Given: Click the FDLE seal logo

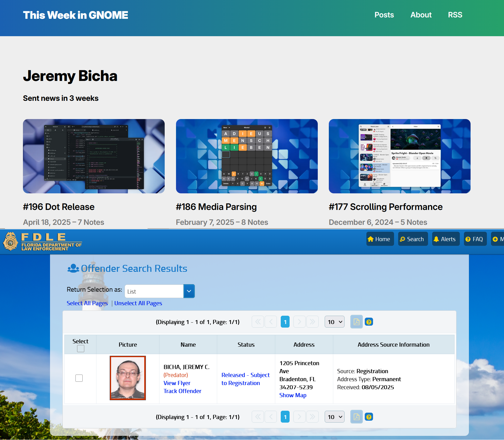Looking at the screenshot, I should (x=11, y=241).
